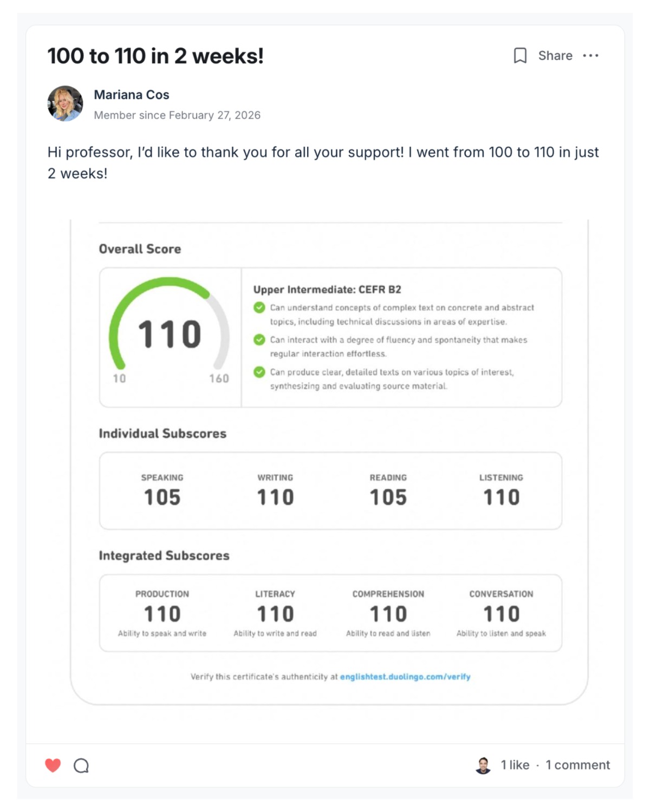Click the third green checkmark icon
Viewport: 650px width, 812px height.
(259, 372)
